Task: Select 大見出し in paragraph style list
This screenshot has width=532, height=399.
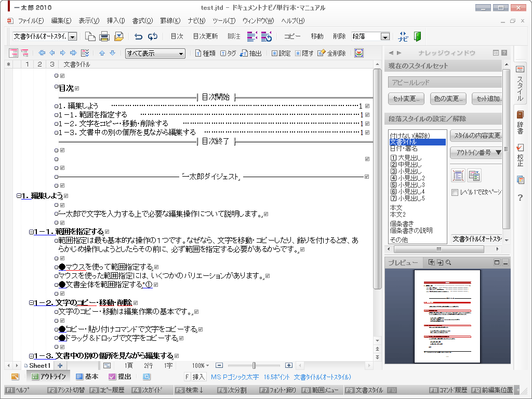Action: [406, 158]
